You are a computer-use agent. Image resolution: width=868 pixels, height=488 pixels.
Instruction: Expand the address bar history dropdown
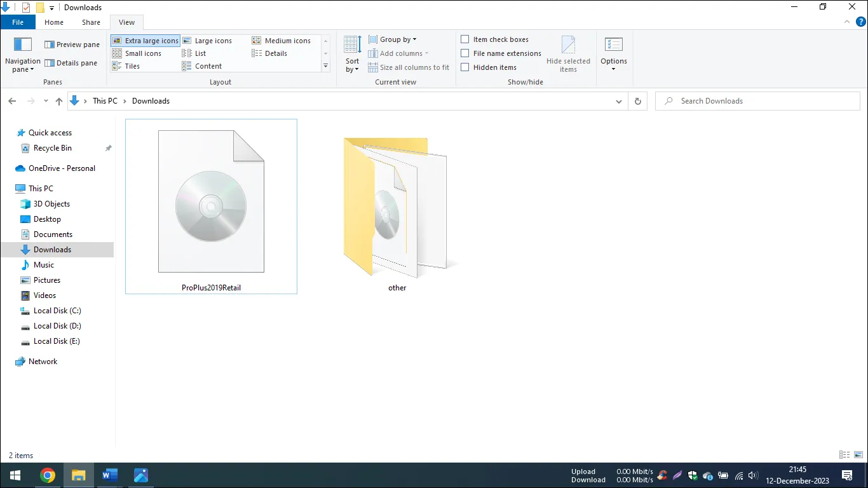[619, 101]
